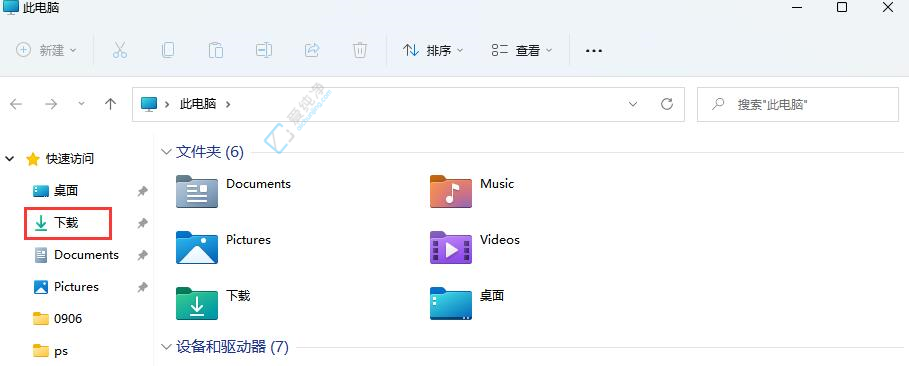This screenshot has width=909, height=366.
Task: Open recent locations chevron beside navigation arrows
Action: (x=81, y=104)
